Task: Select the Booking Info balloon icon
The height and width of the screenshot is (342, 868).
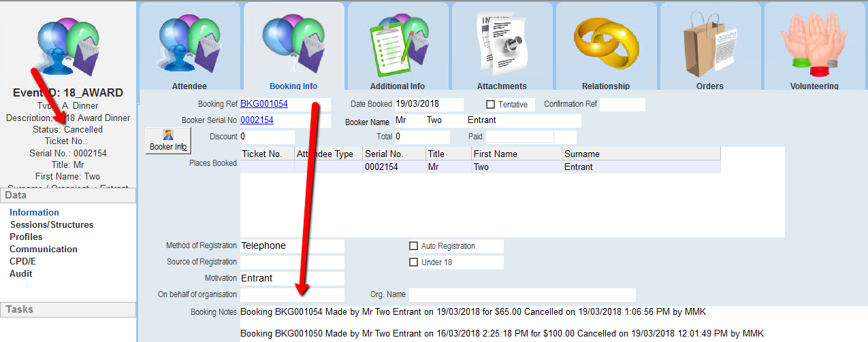Action: tap(293, 44)
